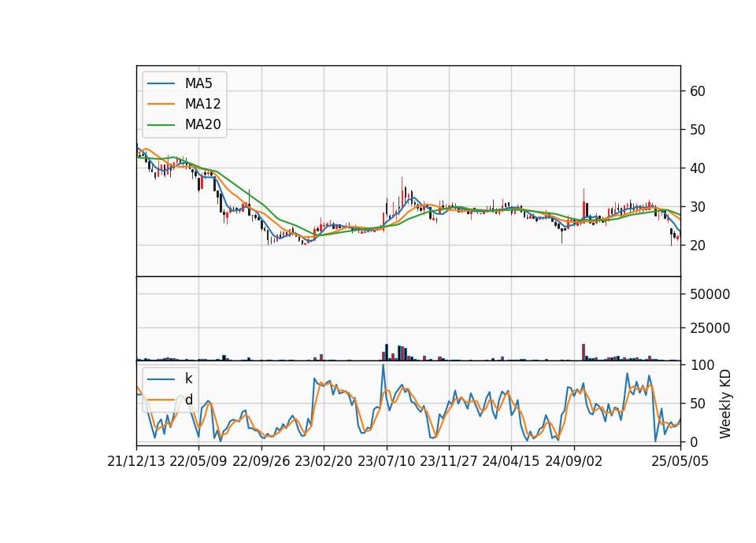
Task: Click the price axis value 60
Action: click(x=698, y=91)
